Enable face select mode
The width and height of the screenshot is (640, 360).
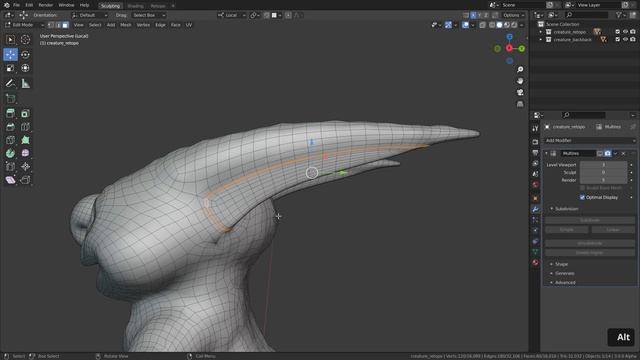[x=65, y=25]
